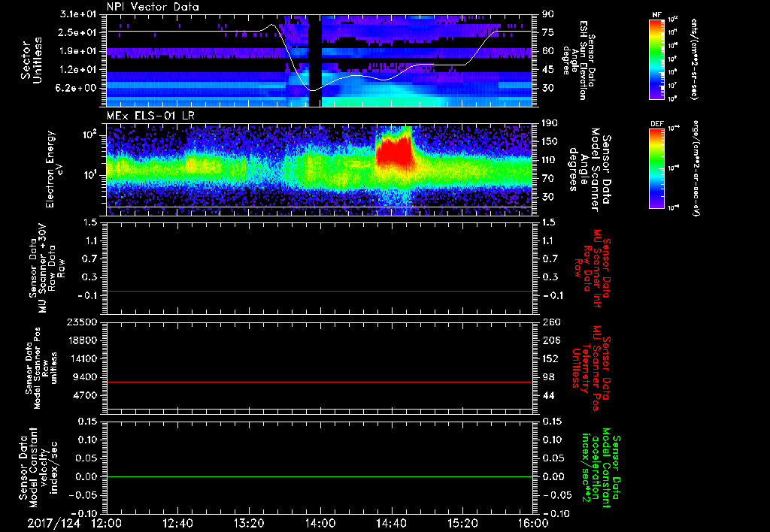The height and width of the screenshot is (532, 770).
Task: Click the 13:20 time axis label
Action: coord(249,524)
